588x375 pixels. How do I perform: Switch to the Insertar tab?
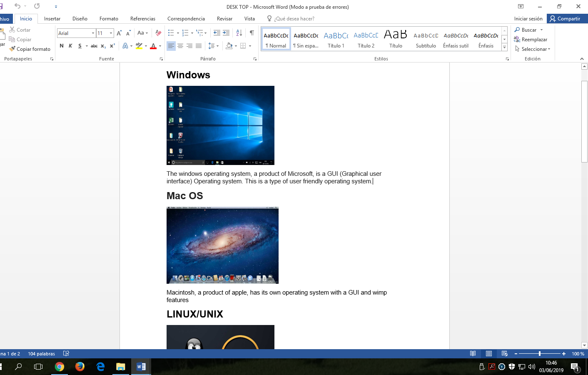52,19
